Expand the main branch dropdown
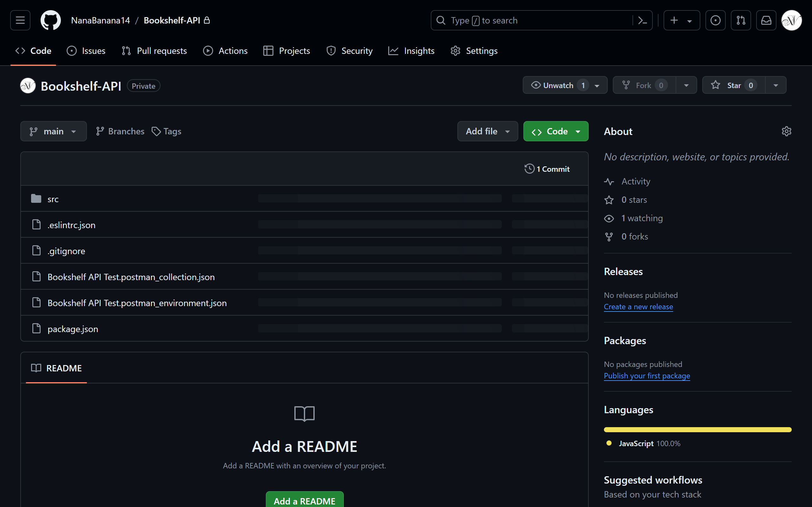Screen dimensions: 812x507 click(53, 131)
